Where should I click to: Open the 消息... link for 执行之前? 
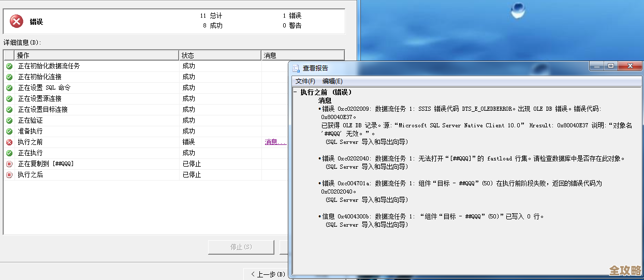275,142
